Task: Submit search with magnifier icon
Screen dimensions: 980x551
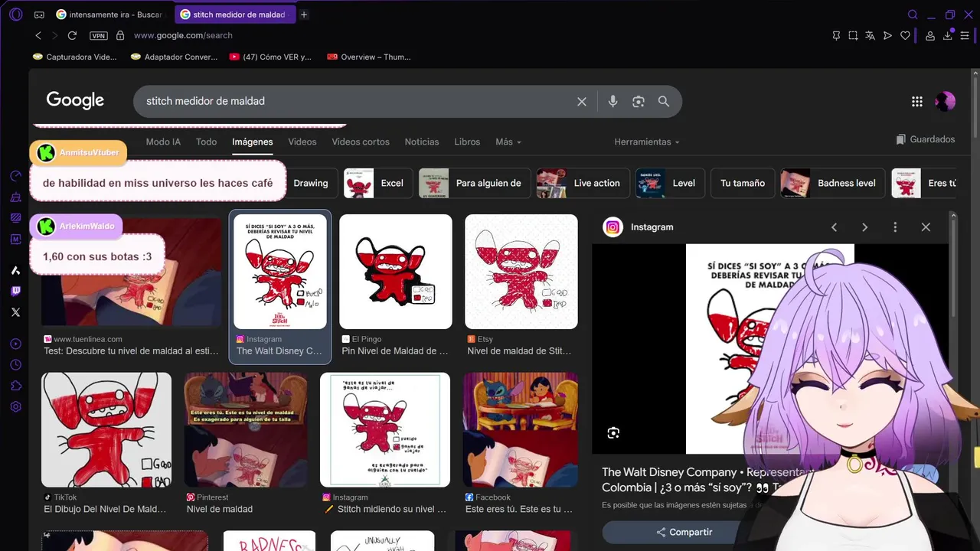Action: pos(664,101)
